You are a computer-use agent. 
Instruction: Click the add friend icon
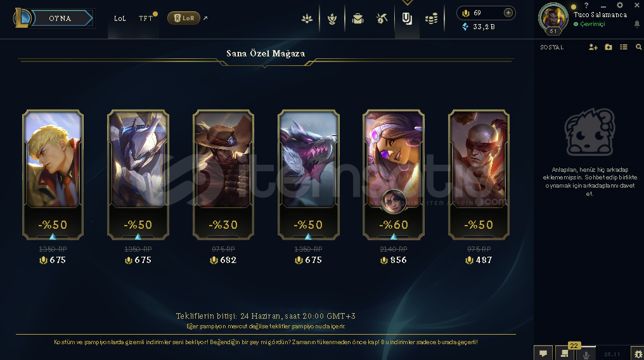(x=593, y=47)
